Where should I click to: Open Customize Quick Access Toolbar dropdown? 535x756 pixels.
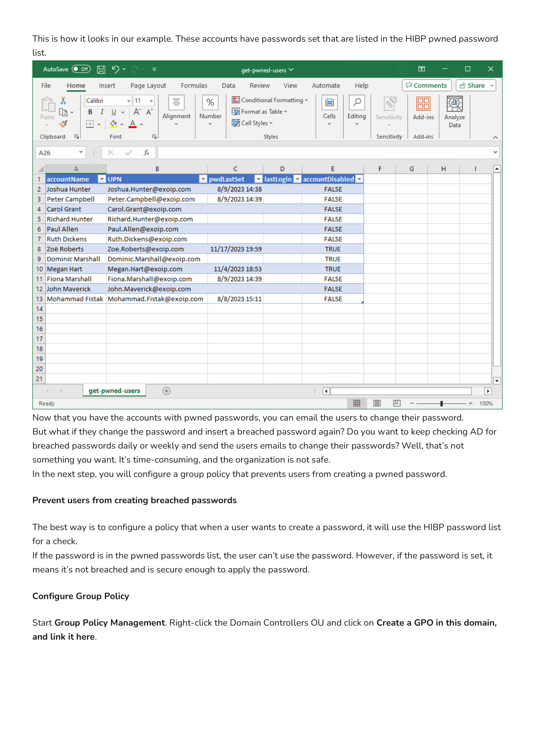(154, 69)
